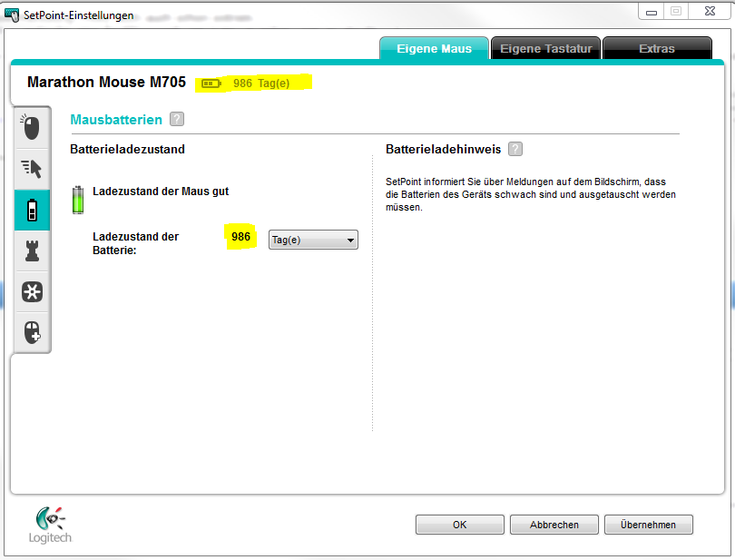Viewport: 735px width, 560px height.
Task: Click the Batterieladezustand label
Action: click(x=128, y=149)
